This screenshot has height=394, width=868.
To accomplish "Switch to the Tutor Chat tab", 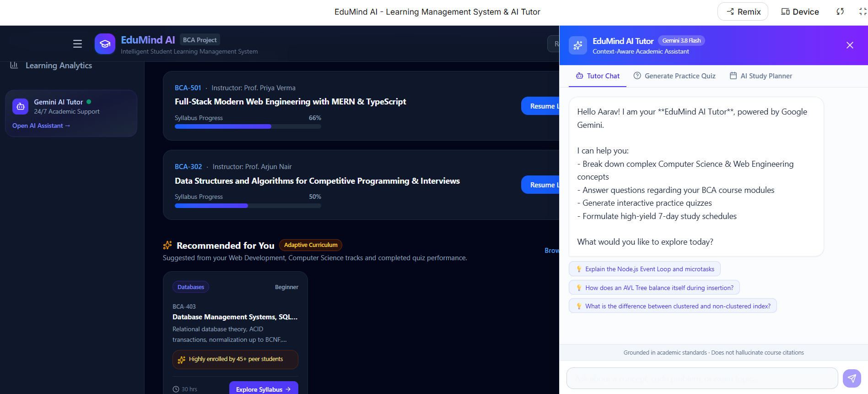I will 598,76.
